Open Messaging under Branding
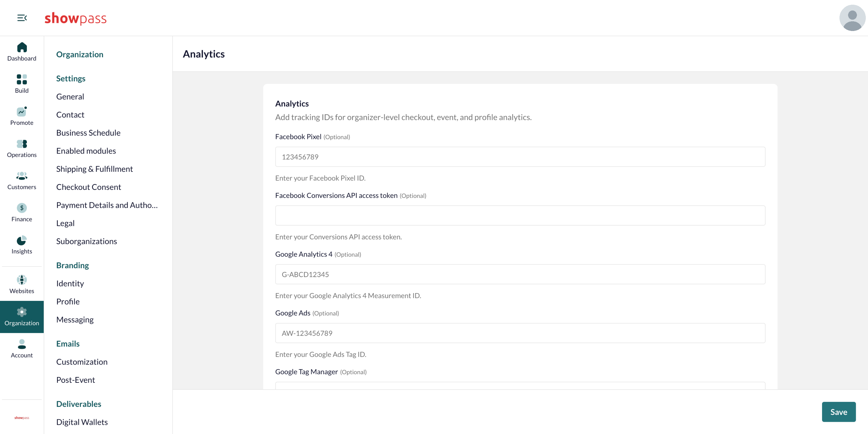 pyautogui.click(x=75, y=319)
